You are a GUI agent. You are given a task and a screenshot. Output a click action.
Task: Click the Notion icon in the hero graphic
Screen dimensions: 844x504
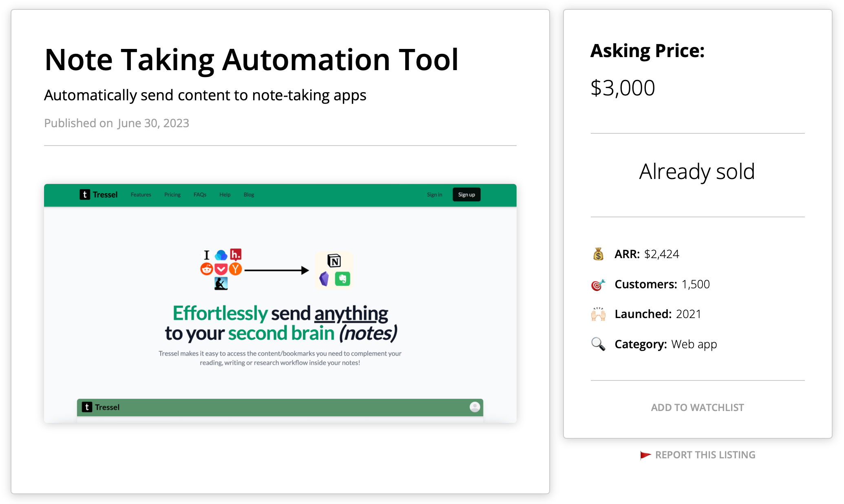coord(334,261)
